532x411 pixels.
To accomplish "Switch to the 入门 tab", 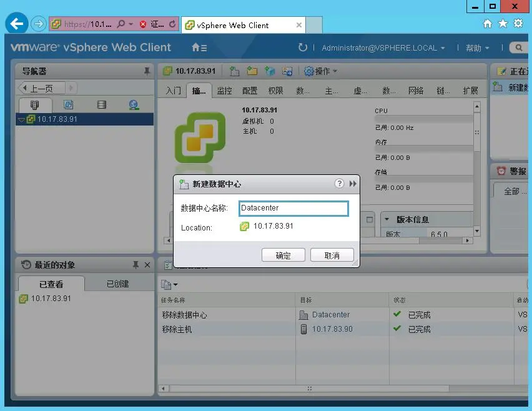I will tap(173, 91).
